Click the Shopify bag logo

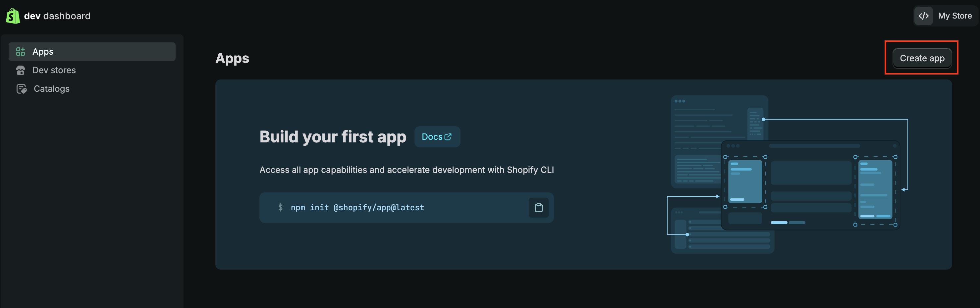pos(13,16)
